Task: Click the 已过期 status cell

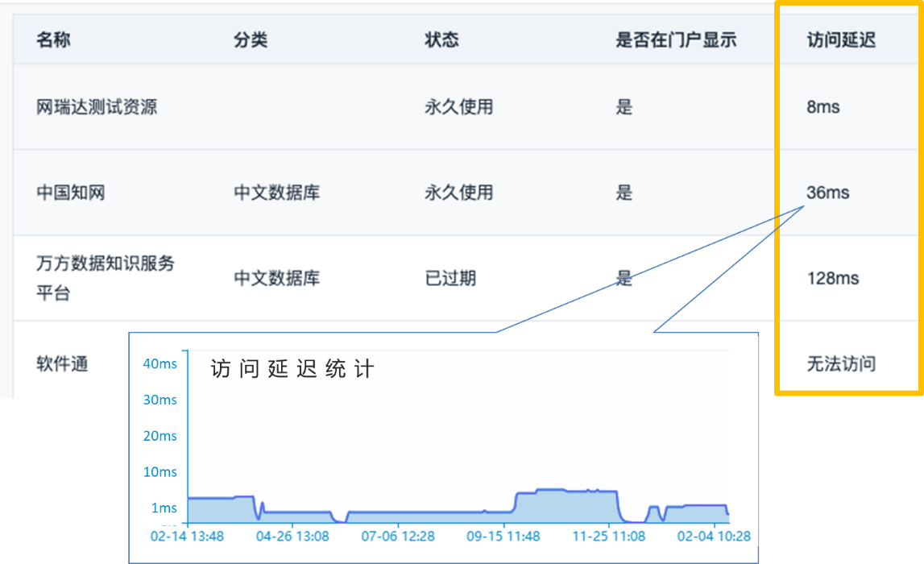Action: 450,279
